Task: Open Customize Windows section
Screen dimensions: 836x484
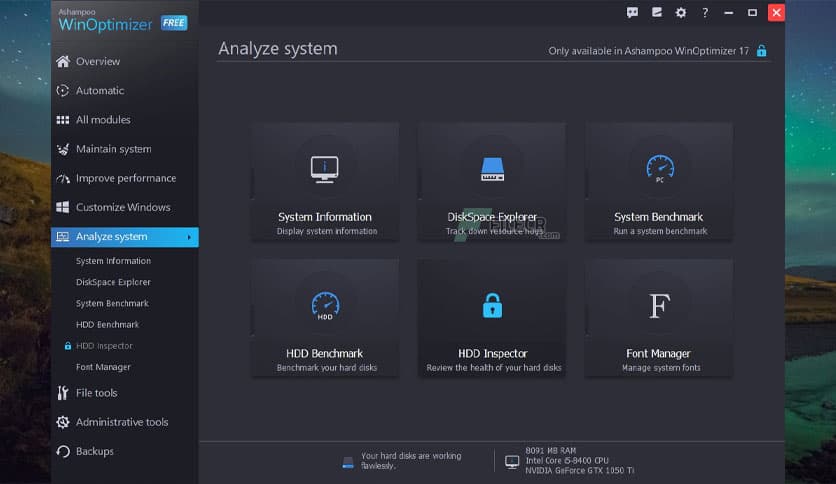Action: [123, 207]
